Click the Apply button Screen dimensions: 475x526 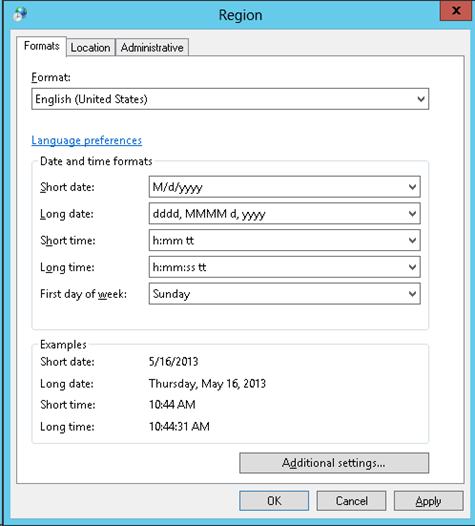click(428, 501)
